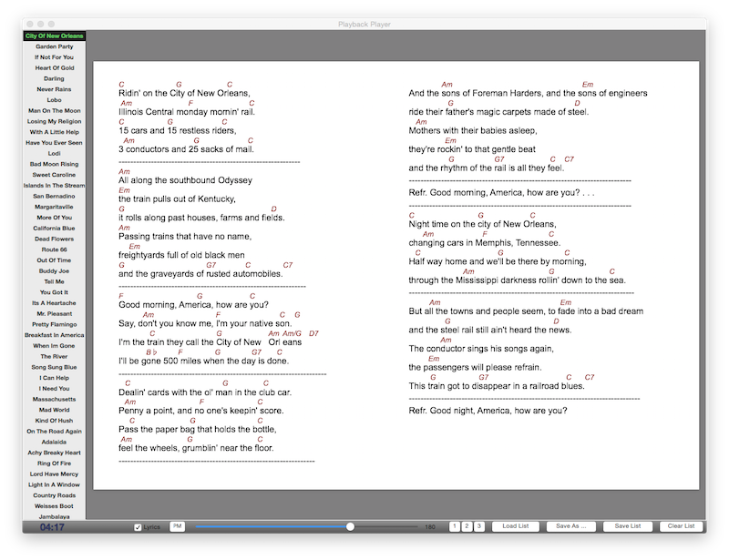The image size is (729, 560).
Task: Select Bad Moon Rising song
Action: click(x=55, y=164)
